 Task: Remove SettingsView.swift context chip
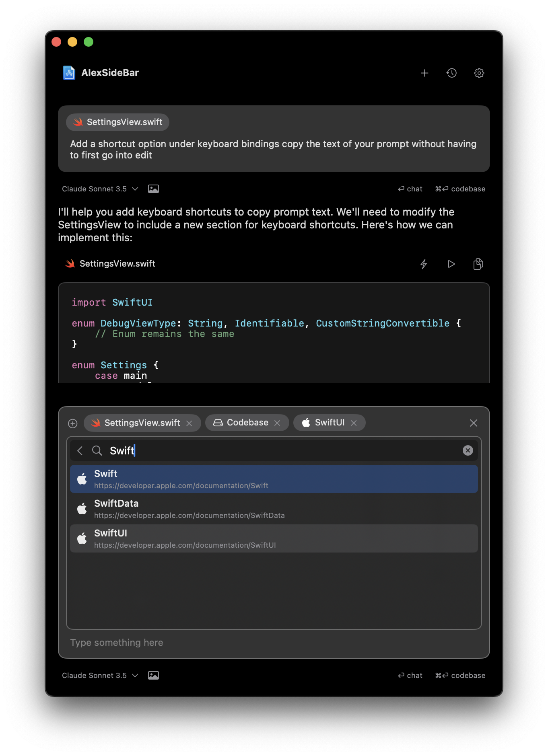tap(189, 423)
